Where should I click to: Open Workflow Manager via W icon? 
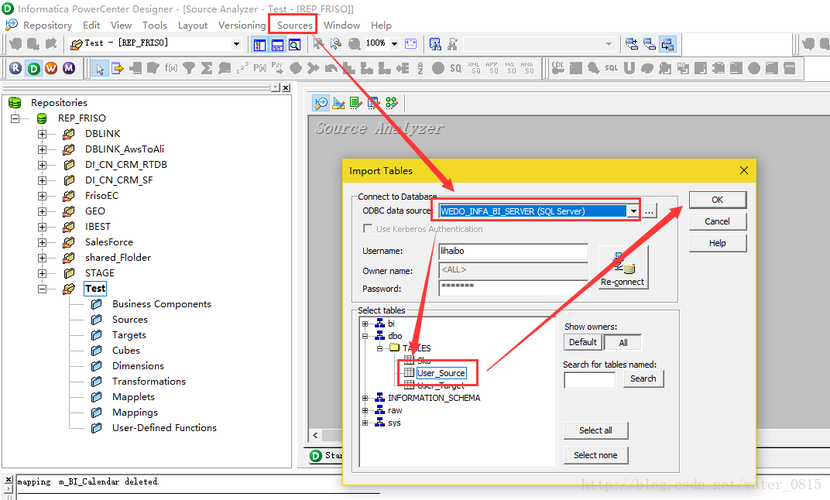pyautogui.click(x=51, y=68)
